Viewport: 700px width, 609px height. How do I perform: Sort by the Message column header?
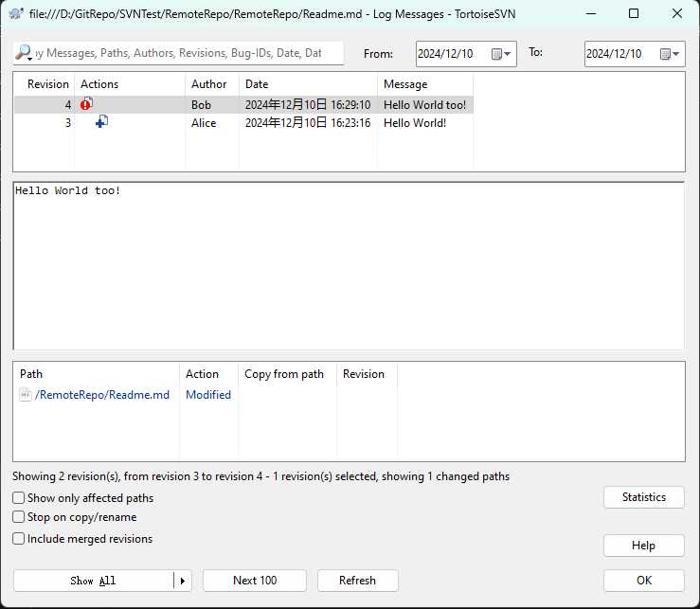coord(425,84)
